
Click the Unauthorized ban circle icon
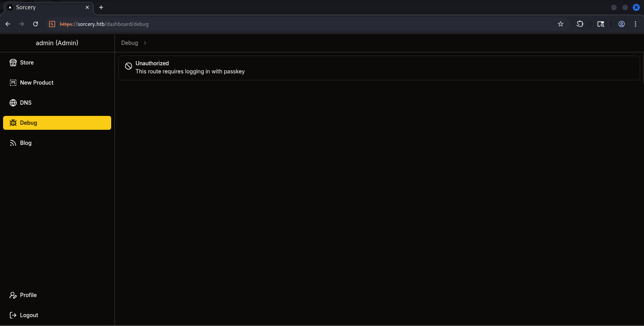(129, 66)
